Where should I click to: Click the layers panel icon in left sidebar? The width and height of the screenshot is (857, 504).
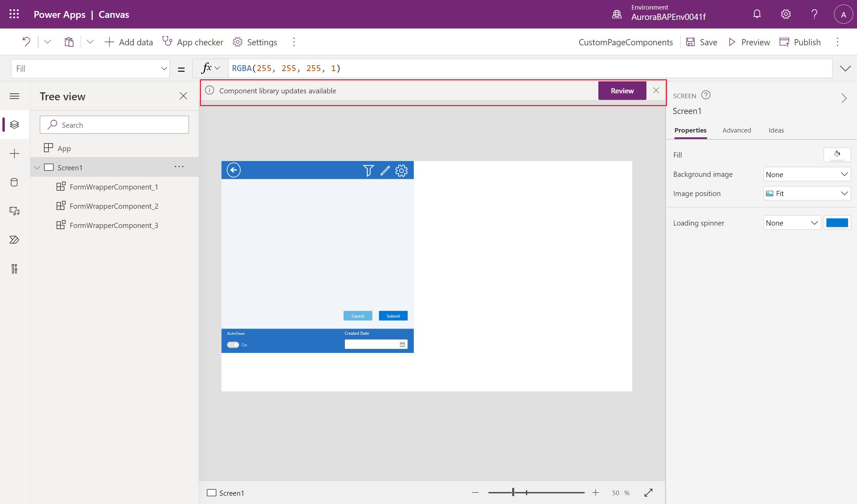point(15,124)
